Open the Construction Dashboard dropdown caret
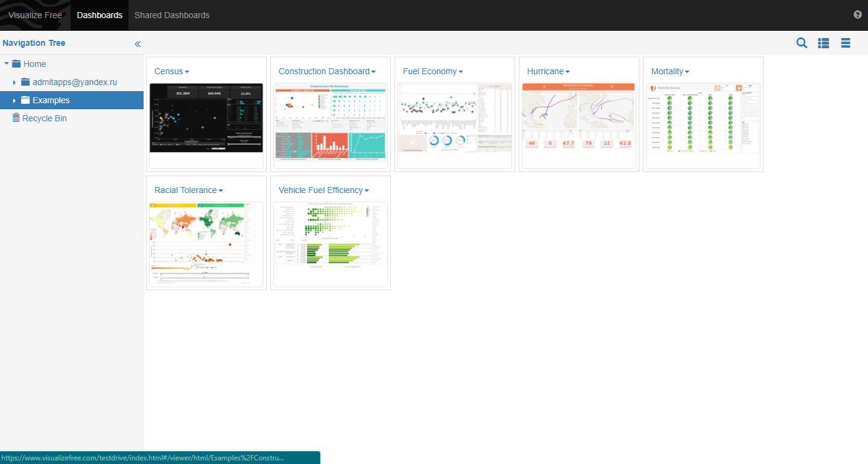 coord(373,72)
